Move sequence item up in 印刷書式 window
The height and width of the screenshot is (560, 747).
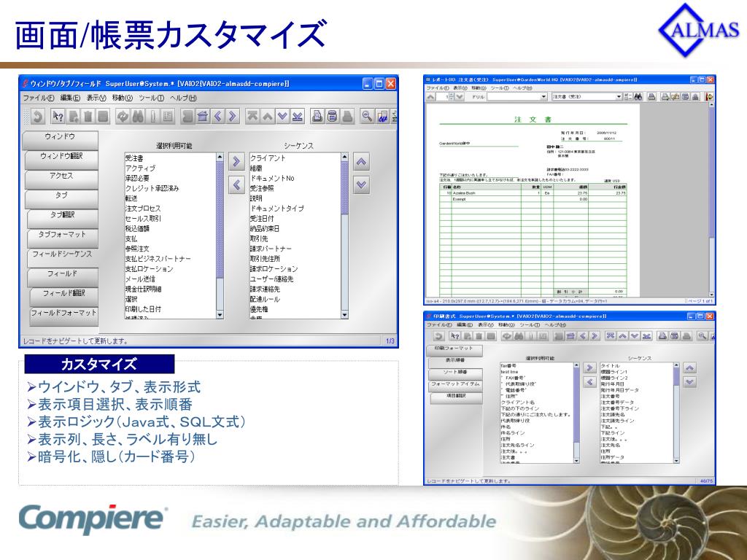pyautogui.click(x=690, y=368)
